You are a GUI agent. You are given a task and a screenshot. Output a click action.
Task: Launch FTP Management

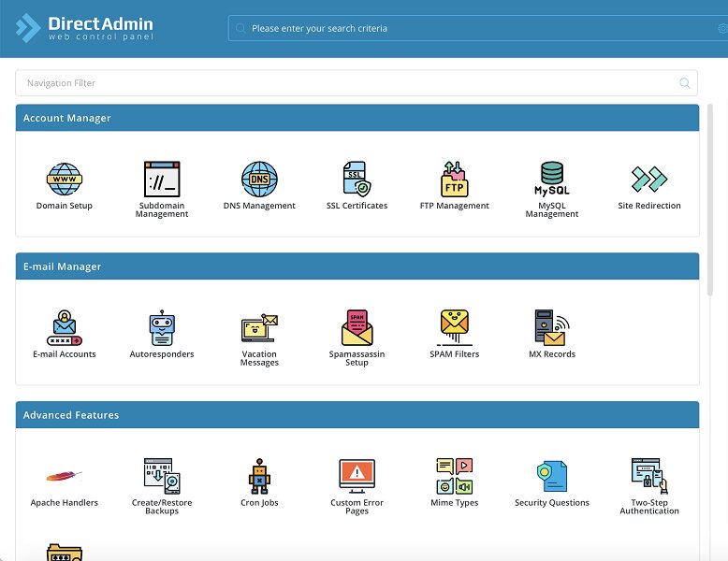click(454, 179)
